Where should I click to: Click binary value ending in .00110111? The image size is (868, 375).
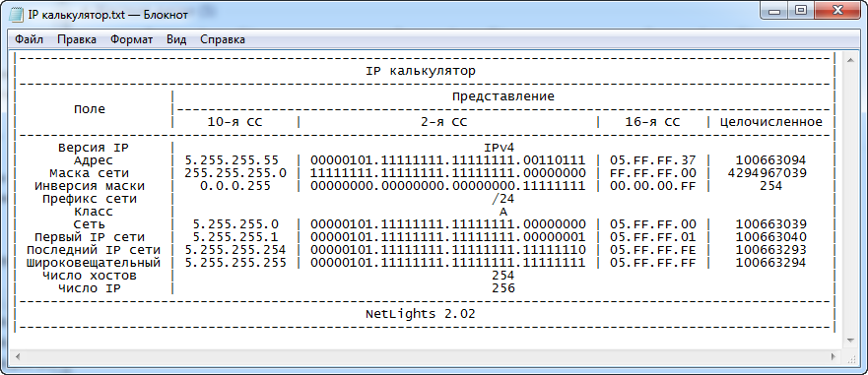point(448,160)
